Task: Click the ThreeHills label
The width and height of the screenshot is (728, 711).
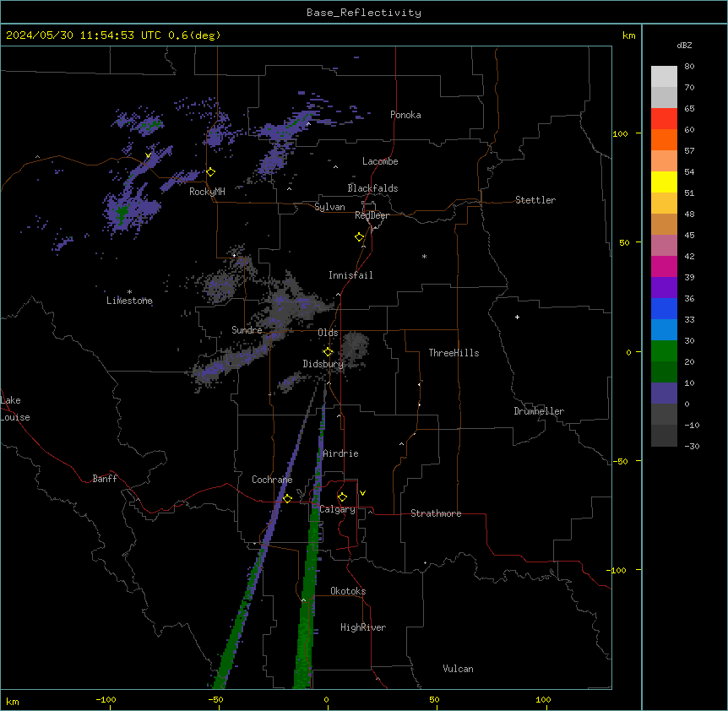Action: [454, 353]
